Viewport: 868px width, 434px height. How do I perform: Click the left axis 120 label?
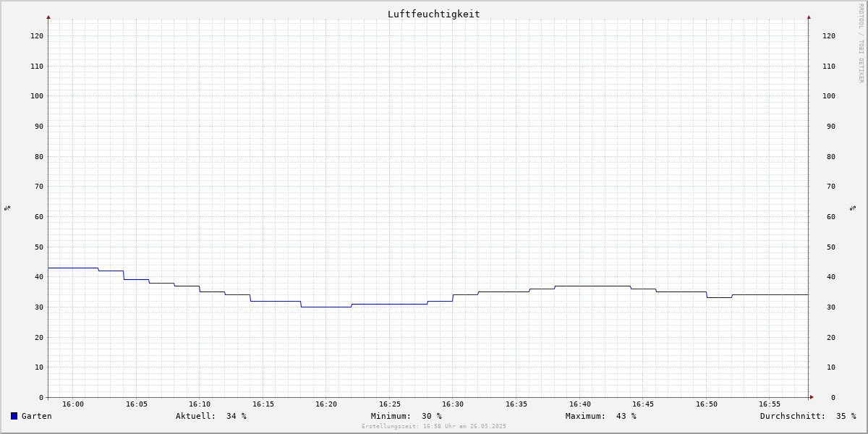37,36
